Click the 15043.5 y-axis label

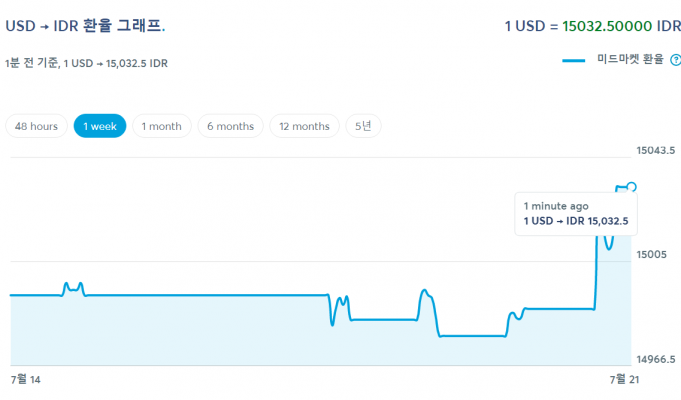tap(656, 151)
